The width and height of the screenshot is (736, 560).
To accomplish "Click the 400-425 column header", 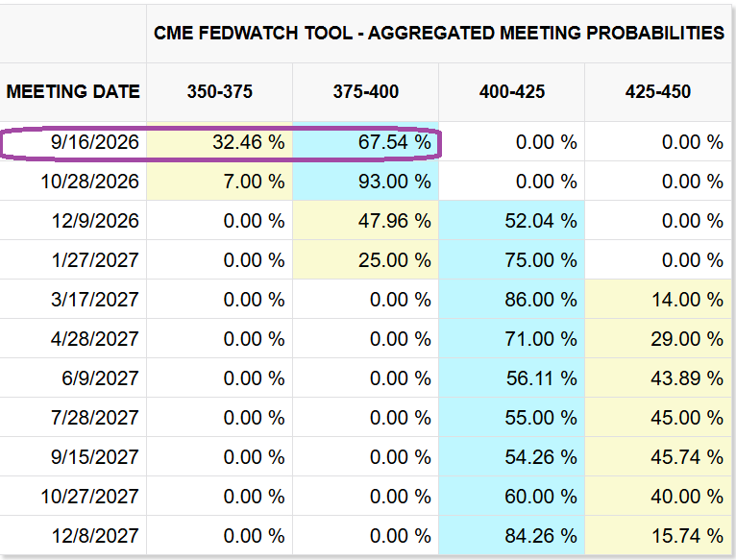I will click(511, 91).
